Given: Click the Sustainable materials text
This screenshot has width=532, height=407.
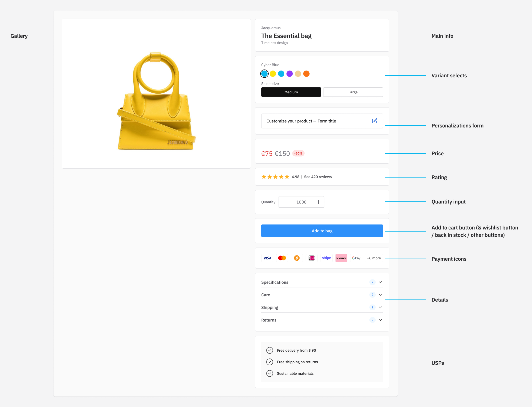Looking at the screenshot, I should pos(295,373).
